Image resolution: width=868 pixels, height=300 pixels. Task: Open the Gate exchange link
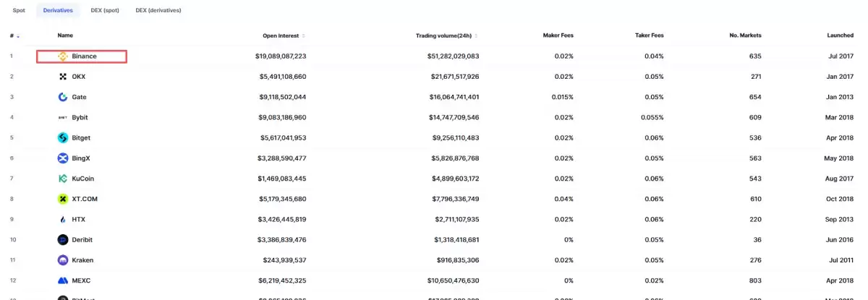point(80,97)
